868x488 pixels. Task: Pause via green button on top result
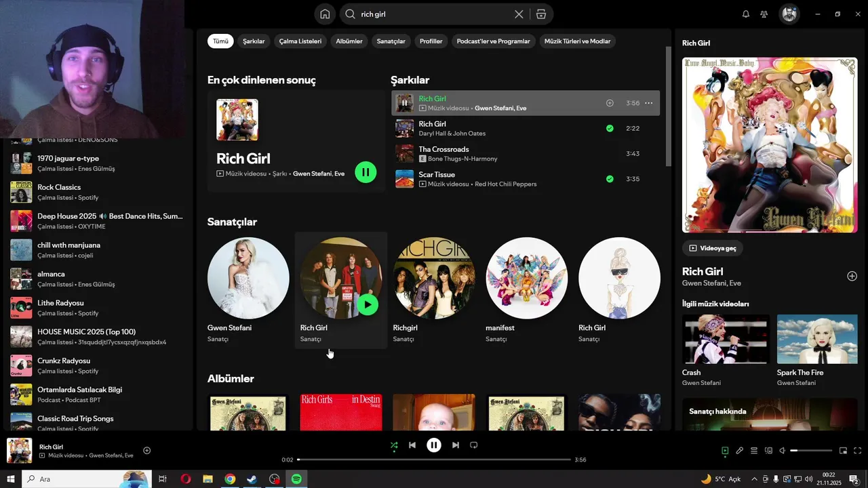point(366,172)
